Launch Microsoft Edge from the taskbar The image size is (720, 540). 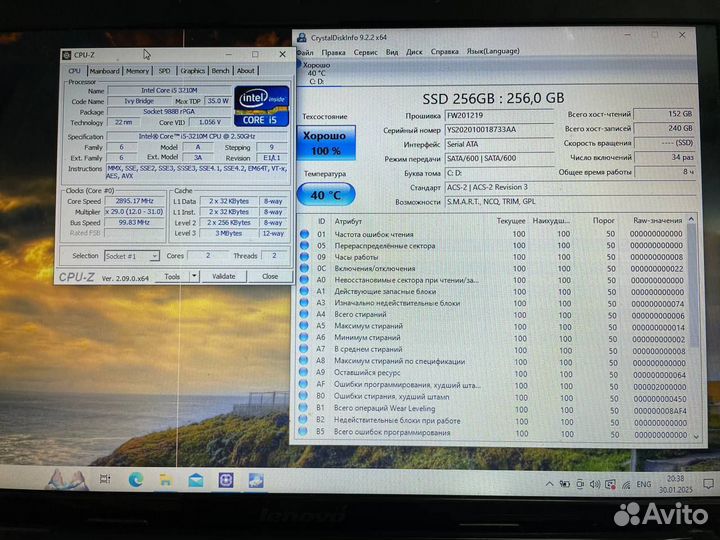136,480
